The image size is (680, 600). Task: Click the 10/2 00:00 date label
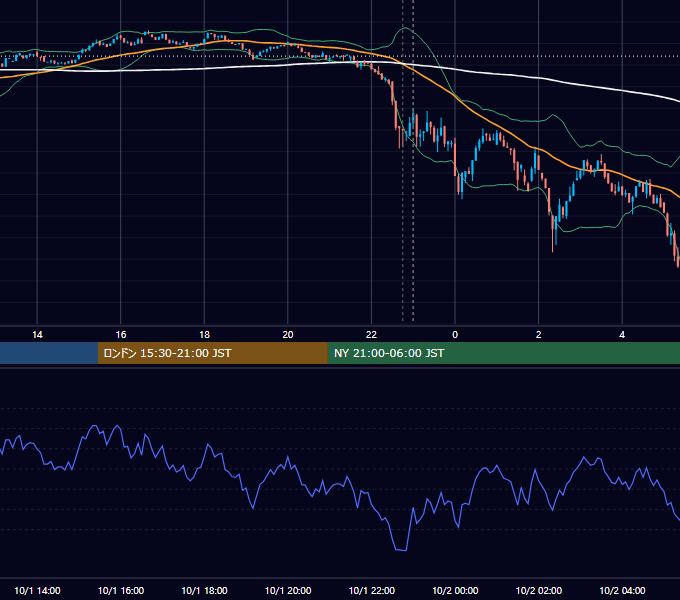coord(455,590)
